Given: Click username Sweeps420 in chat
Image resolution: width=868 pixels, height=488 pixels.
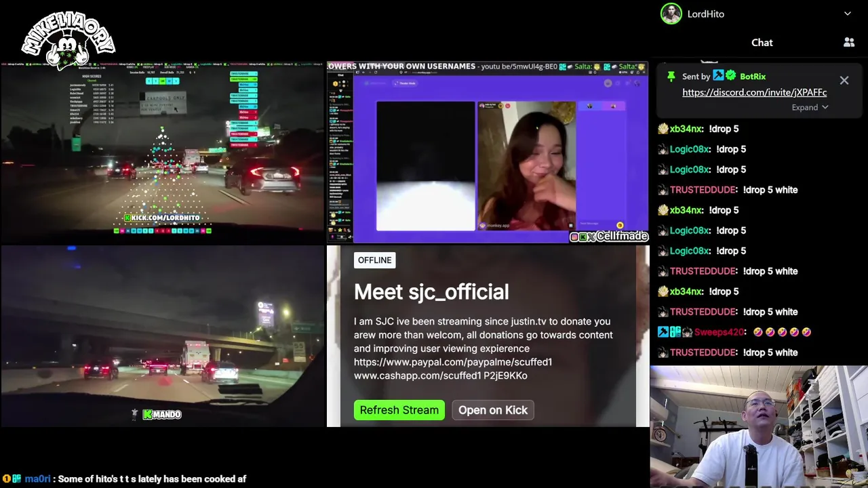Looking at the screenshot, I should point(719,332).
